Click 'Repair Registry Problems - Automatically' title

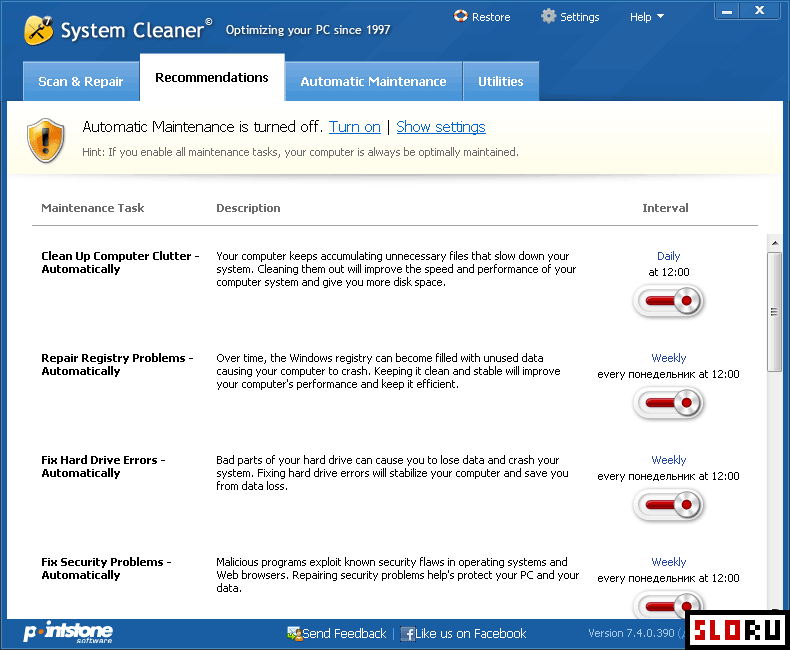tap(117, 364)
